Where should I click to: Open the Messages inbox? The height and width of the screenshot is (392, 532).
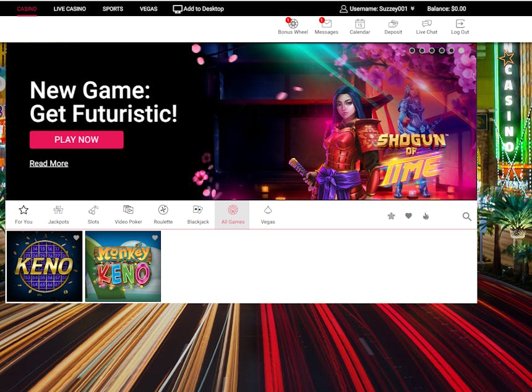click(x=327, y=27)
